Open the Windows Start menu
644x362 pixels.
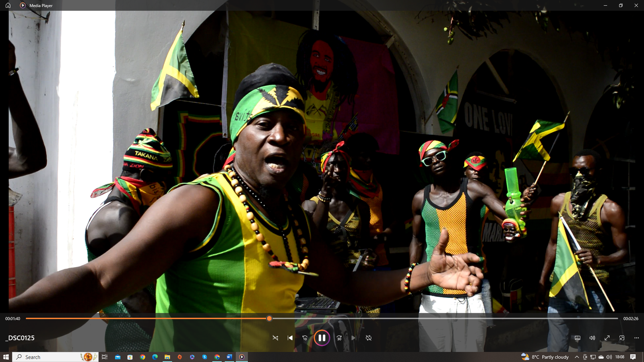point(6,357)
